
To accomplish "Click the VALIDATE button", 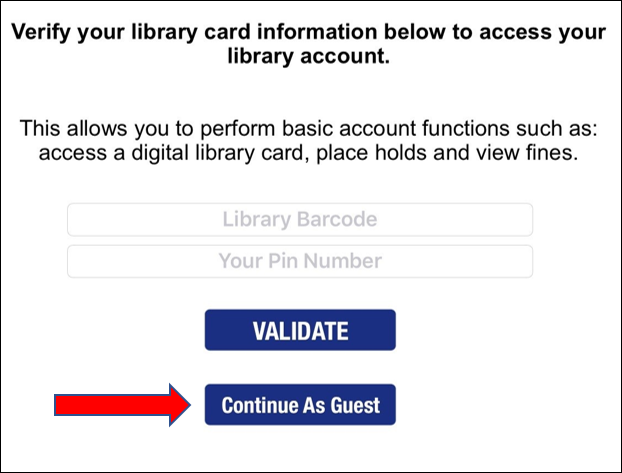I will (300, 330).
